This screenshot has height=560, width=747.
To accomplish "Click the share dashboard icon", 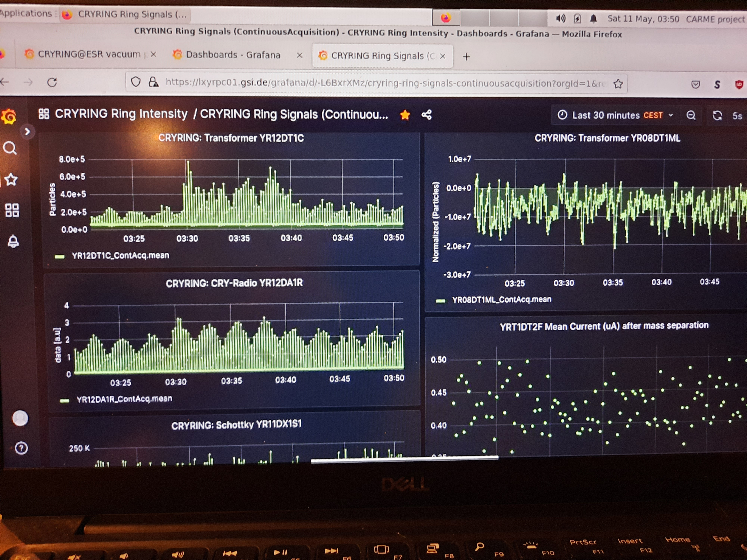I will (427, 115).
